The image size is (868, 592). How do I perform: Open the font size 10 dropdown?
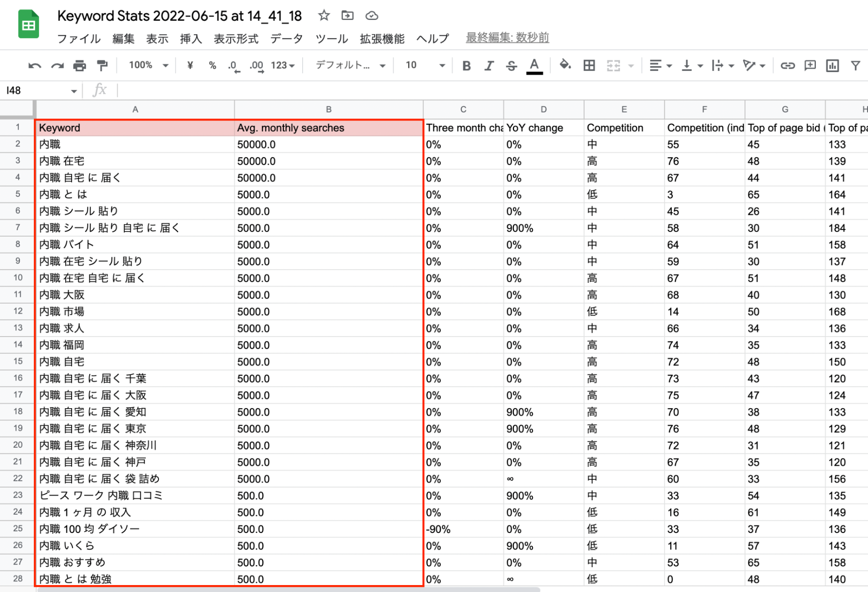pyautogui.click(x=425, y=66)
